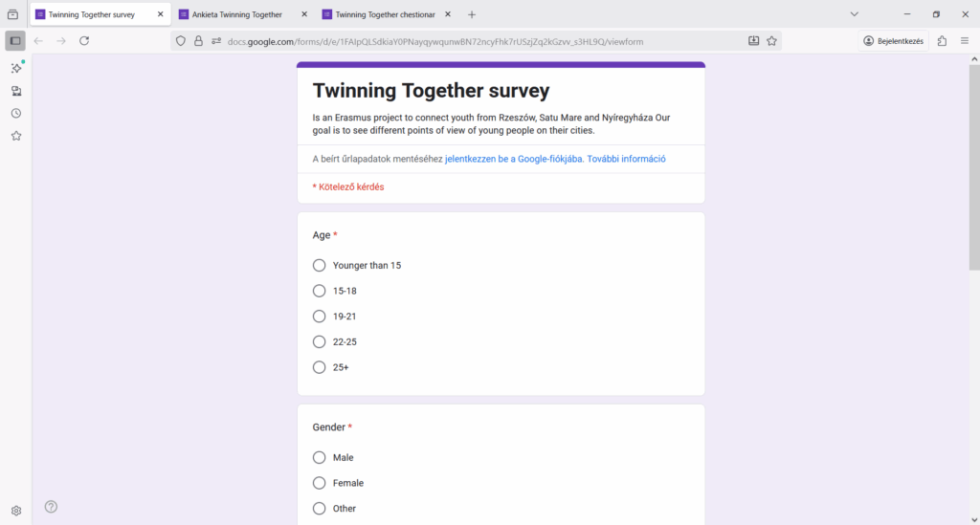Restore down the browser window
Viewport: 980px width, 525px height.
click(x=936, y=14)
